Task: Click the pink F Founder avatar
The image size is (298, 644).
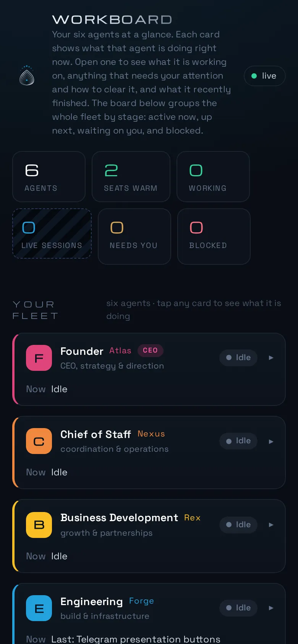Action: click(x=39, y=358)
